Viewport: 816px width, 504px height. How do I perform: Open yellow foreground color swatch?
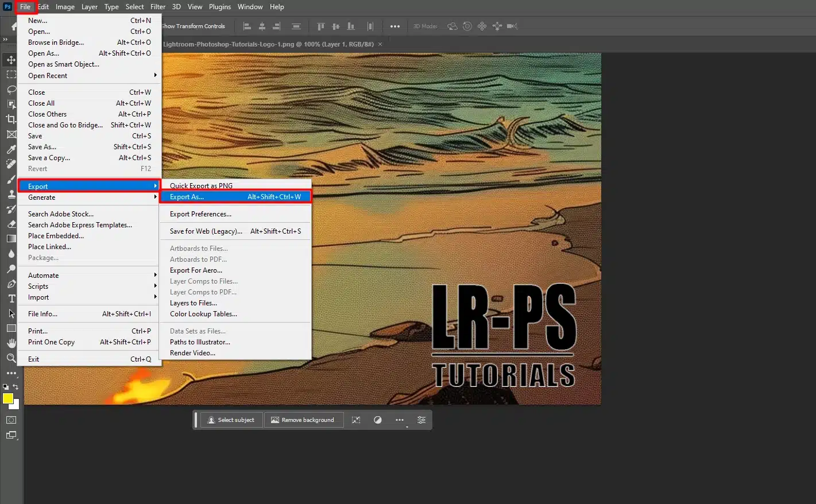tap(7, 398)
